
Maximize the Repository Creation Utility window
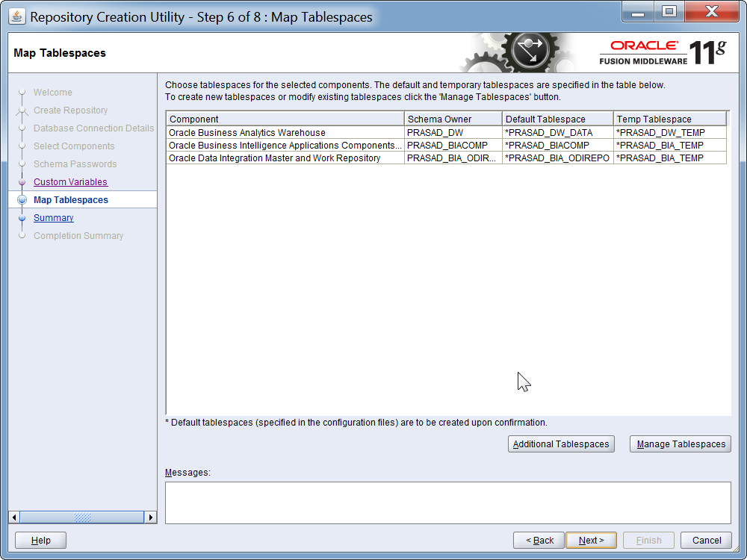[x=669, y=12]
